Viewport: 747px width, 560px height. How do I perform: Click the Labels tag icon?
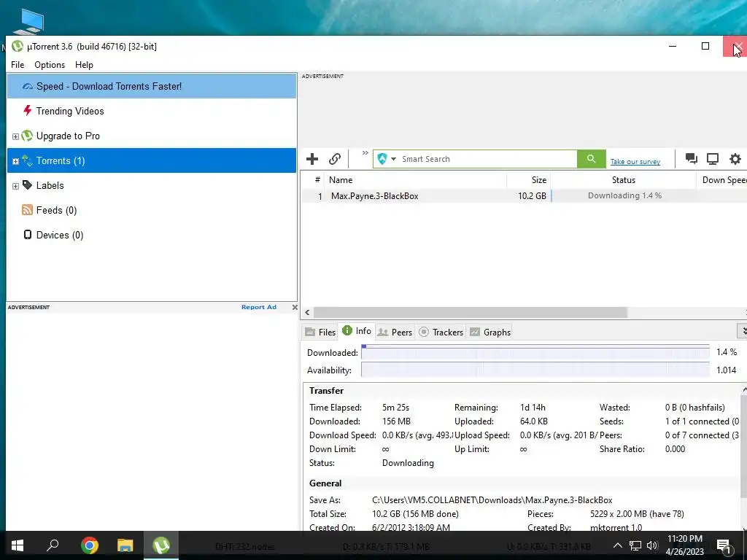(28, 184)
